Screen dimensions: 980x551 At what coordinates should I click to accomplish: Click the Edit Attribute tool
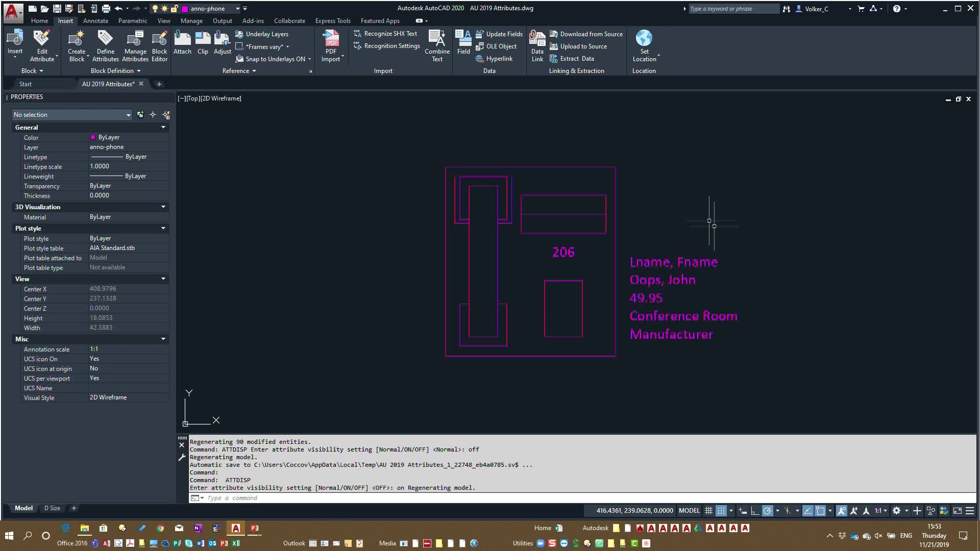tap(42, 46)
